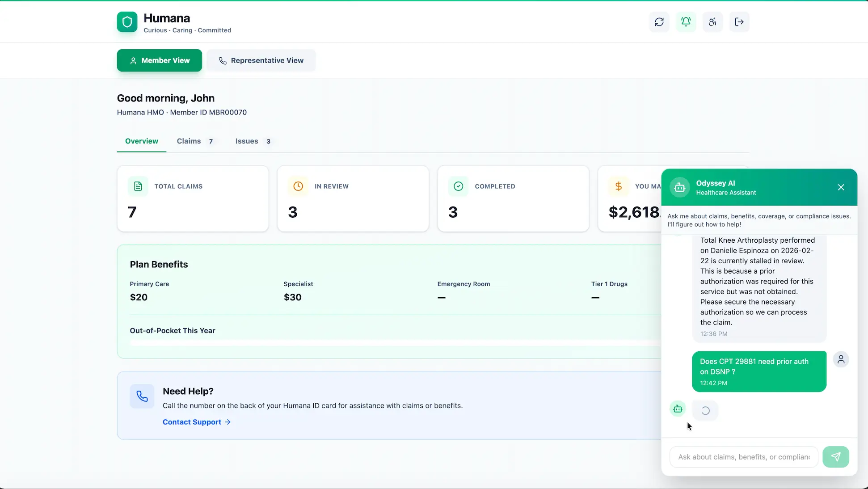This screenshot has width=868, height=489.
Task: Click the Total Claims document icon
Action: coord(138,186)
